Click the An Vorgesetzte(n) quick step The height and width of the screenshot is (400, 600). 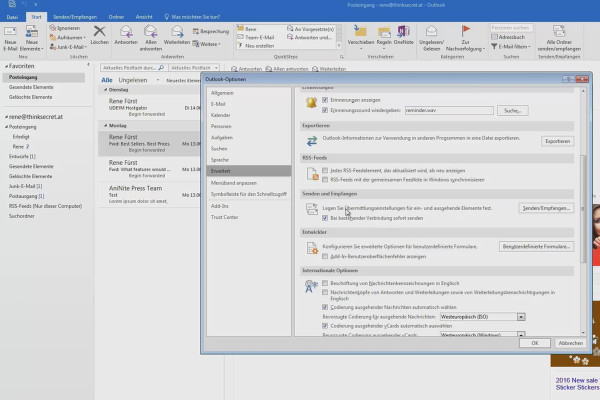pos(310,29)
